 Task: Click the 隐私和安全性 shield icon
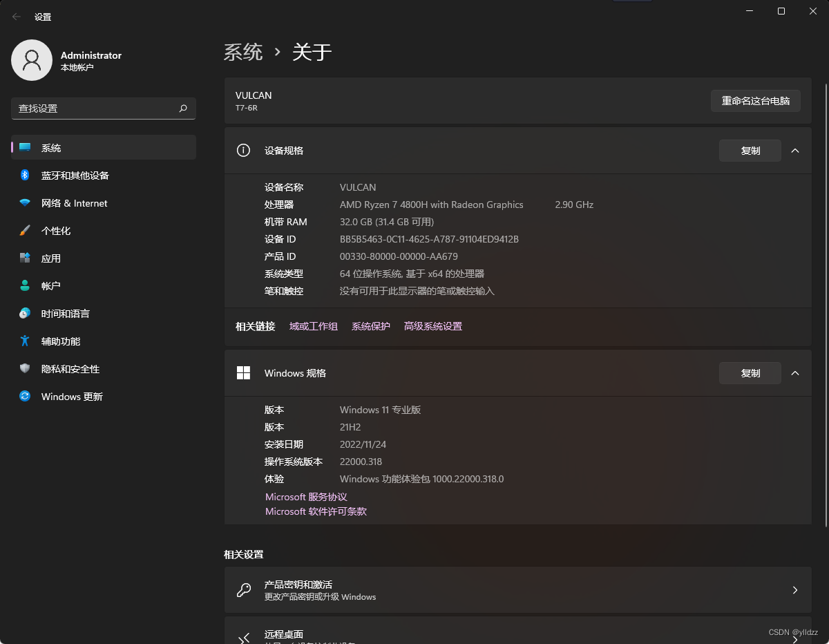[25, 369]
